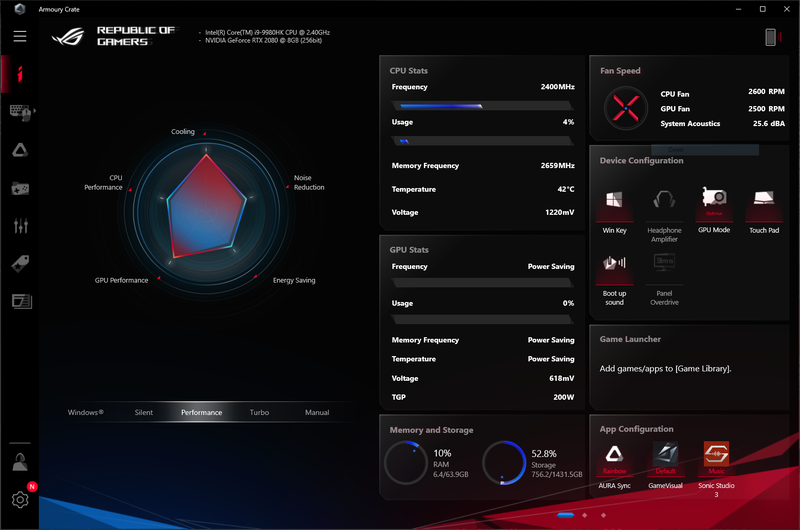This screenshot has width=800, height=530.
Task: Click the CPU Usage progress bar
Action: tap(482, 141)
